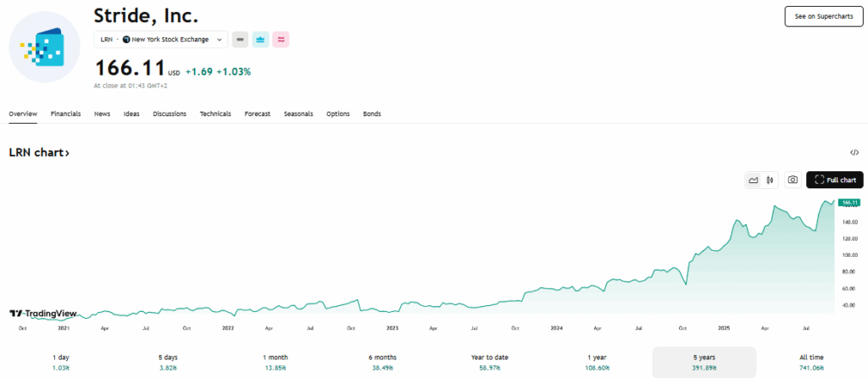Click the 100.00 price axis label
The height and width of the screenshot is (379, 868).
[849, 255]
